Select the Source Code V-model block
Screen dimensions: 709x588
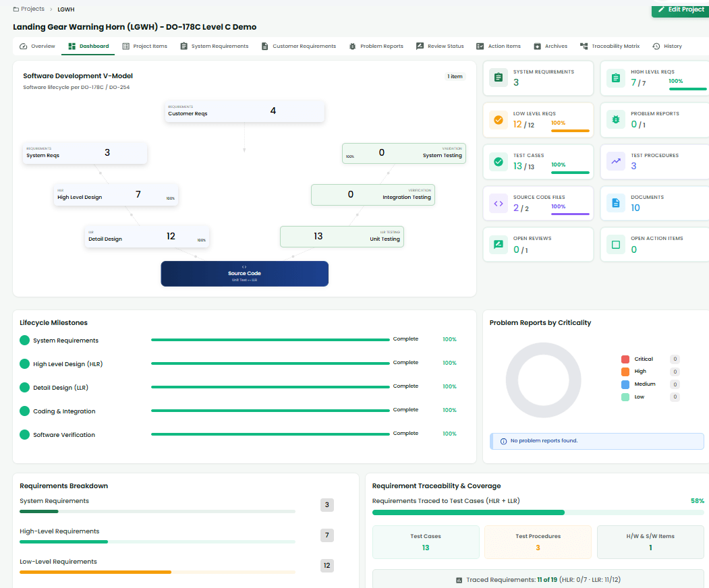click(245, 274)
